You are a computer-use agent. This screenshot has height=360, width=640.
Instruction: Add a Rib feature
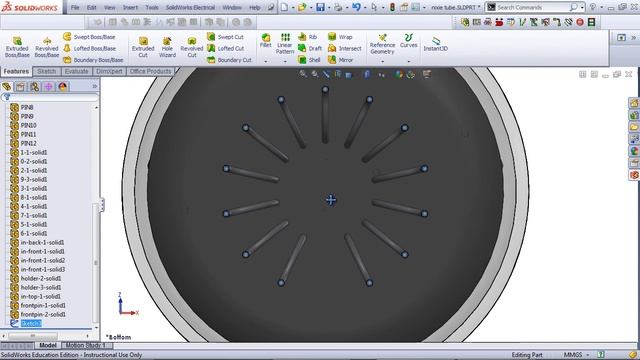coord(308,37)
